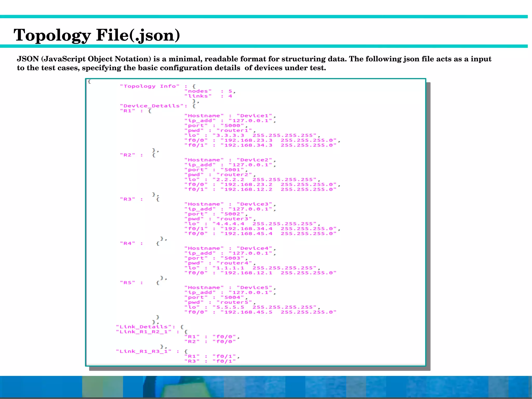Click the port "5000" entry

[x=232, y=126]
